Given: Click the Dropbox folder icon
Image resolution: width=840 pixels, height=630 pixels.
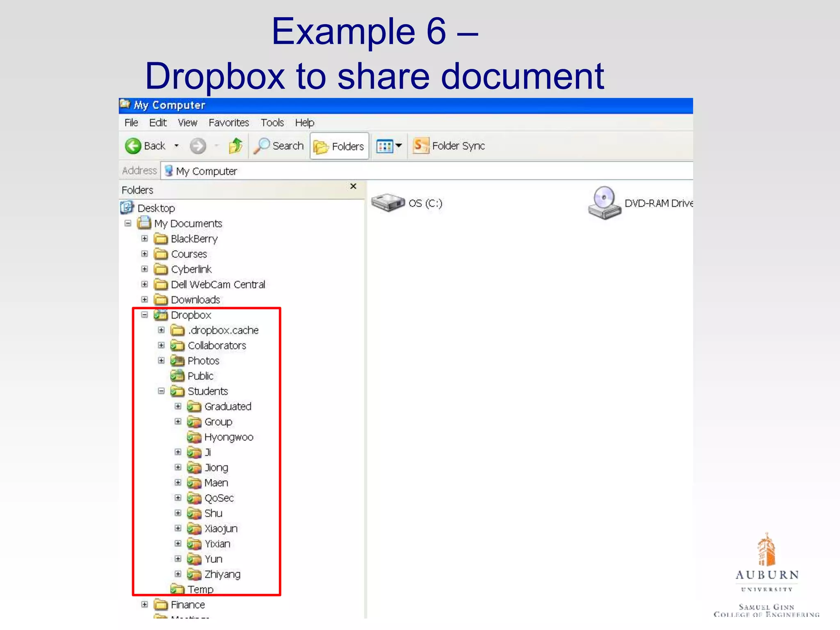Looking at the screenshot, I should (x=161, y=315).
